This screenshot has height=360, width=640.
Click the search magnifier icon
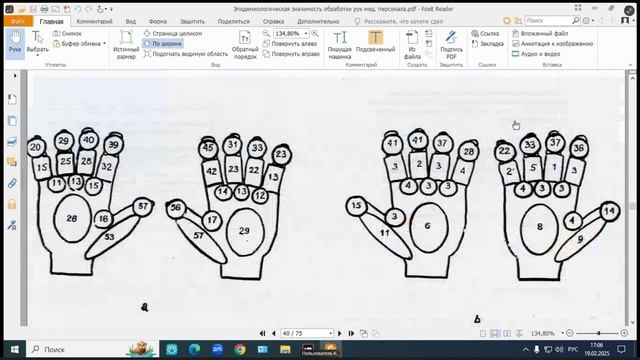coord(576,20)
